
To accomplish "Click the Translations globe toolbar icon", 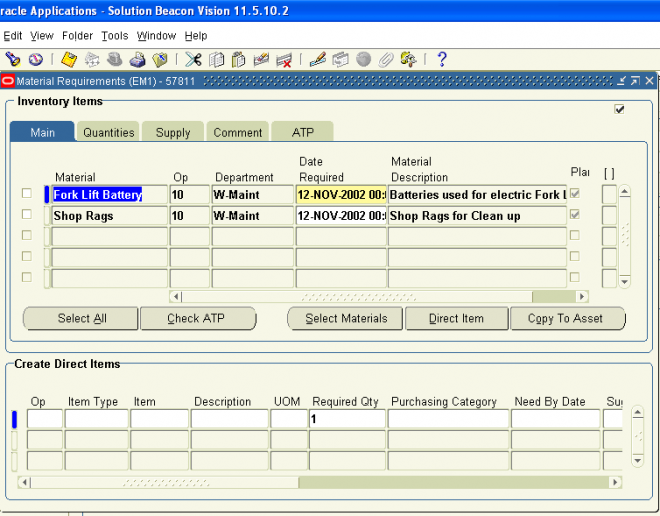I will 363,59.
